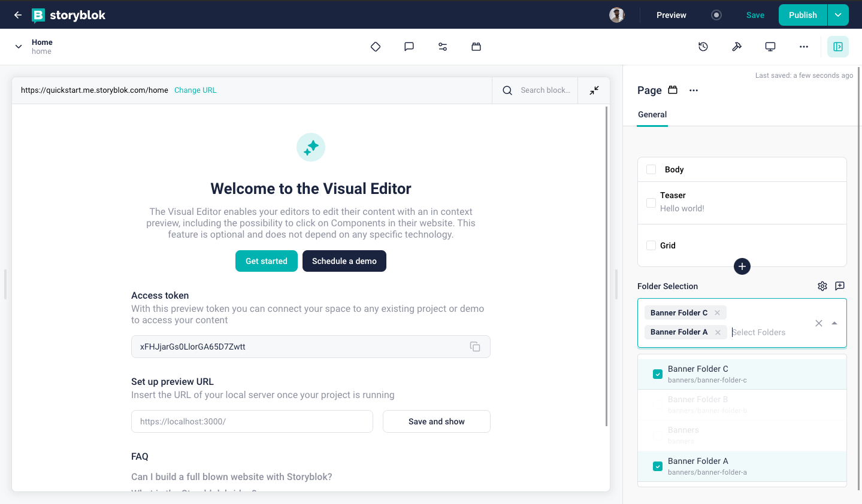Screen dimensions: 862x504
Task: Click the Change URL link
Action: click(x=195, y=90)
